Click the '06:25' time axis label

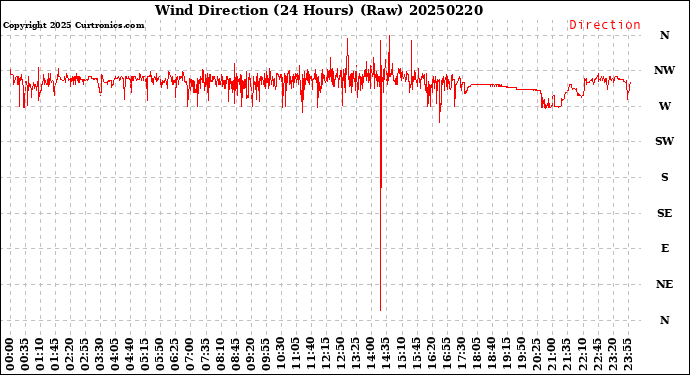click(x=175, y=355)
